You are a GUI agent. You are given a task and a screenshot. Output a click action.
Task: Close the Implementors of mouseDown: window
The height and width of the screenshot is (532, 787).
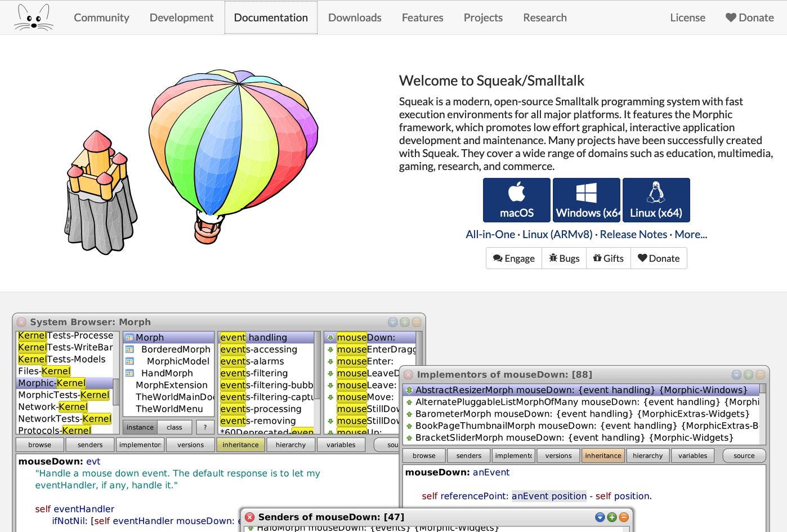pos(408,374)
